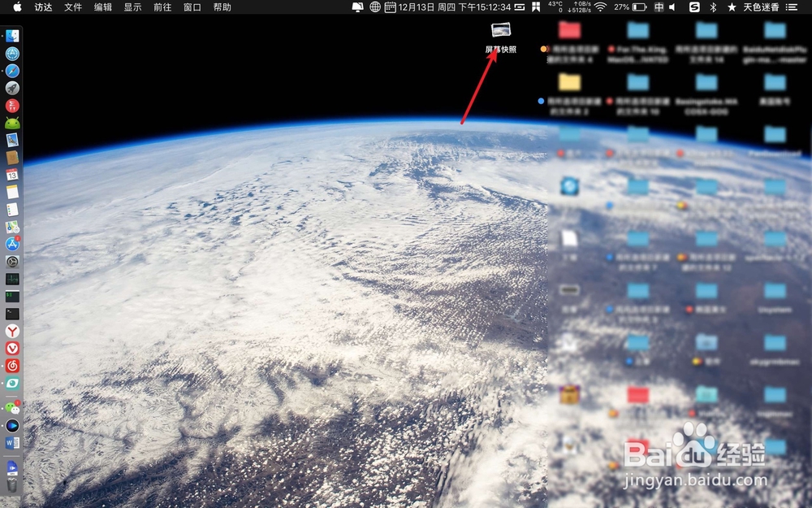Open the green Android robot app in Dock
812x508 pixels.
coord(12,123)
